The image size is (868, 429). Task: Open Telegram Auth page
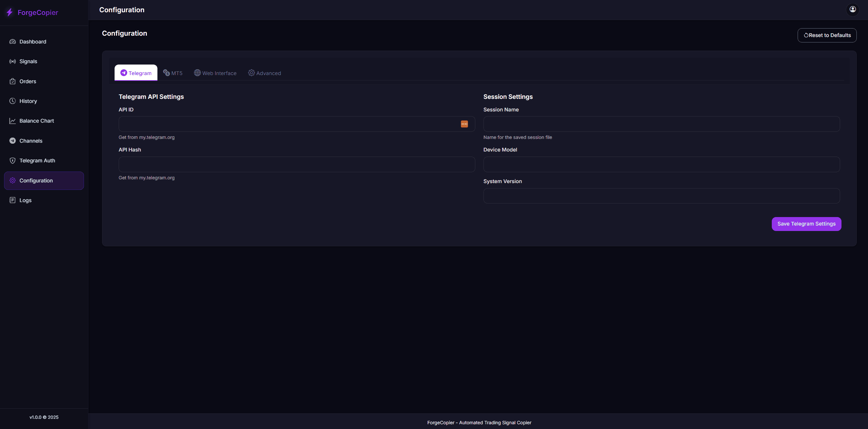pyautogui.click(x=44, y=161)
